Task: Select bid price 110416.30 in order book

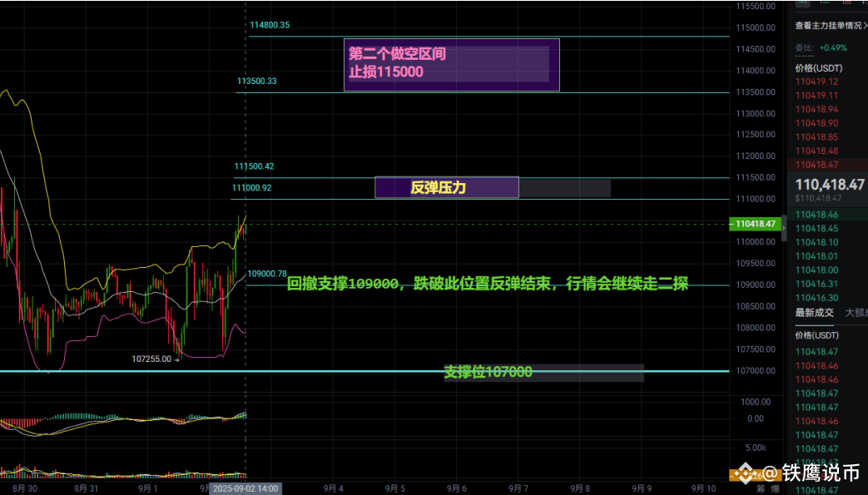Action: coord(816,297)
